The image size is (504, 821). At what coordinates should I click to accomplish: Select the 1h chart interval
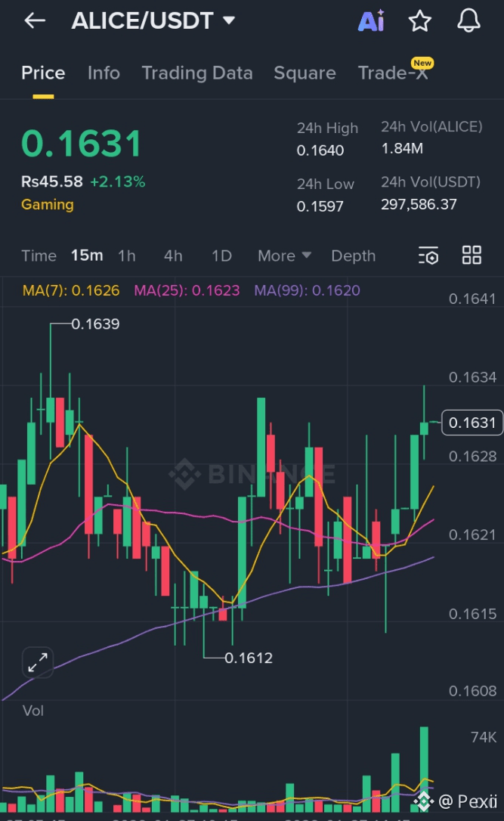click(x=127, y=256)
